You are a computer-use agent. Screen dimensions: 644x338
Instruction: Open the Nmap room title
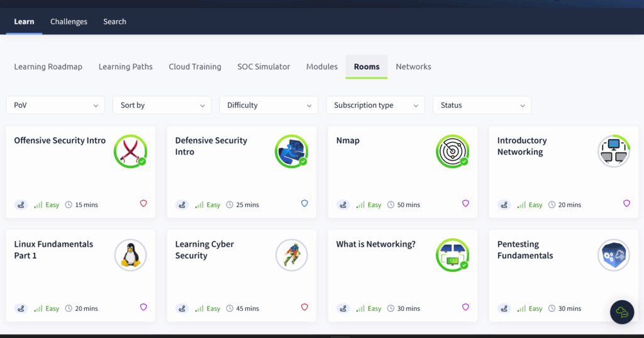(348, 140)
